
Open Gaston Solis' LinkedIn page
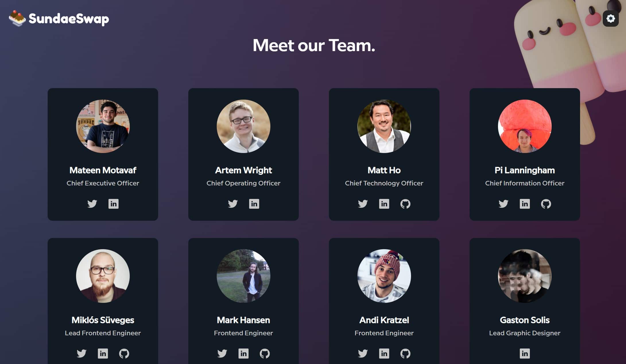(x=525, y=353)
